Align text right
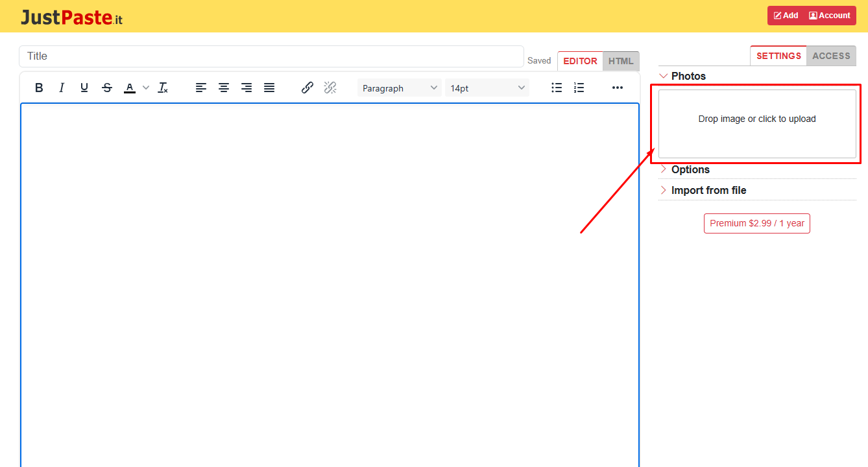The height and width of the screenshot is (467, 868). coord(247,88)
